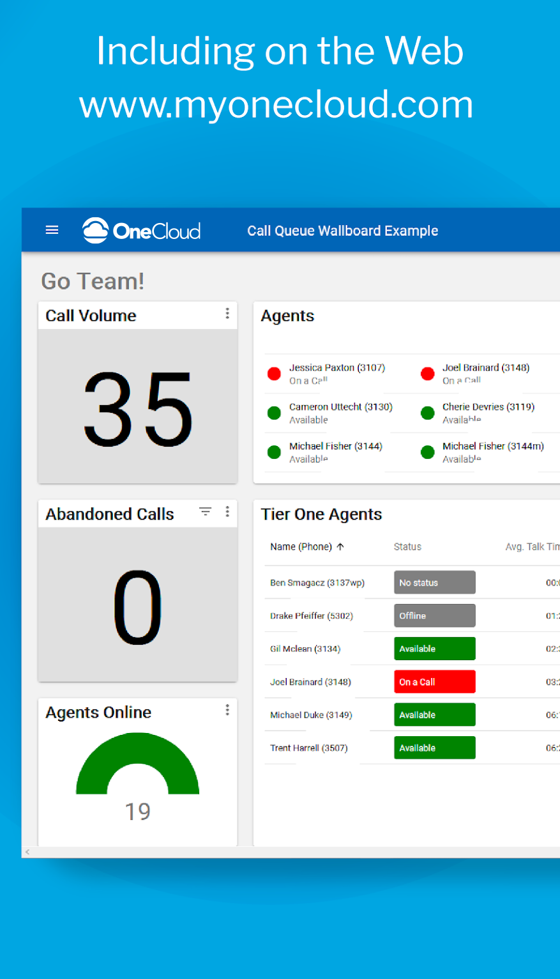This screenshot has height=979, width=560.
Task: Select Ben Smagacz (3137wp) row name
Action: click(x=317, y=583)
